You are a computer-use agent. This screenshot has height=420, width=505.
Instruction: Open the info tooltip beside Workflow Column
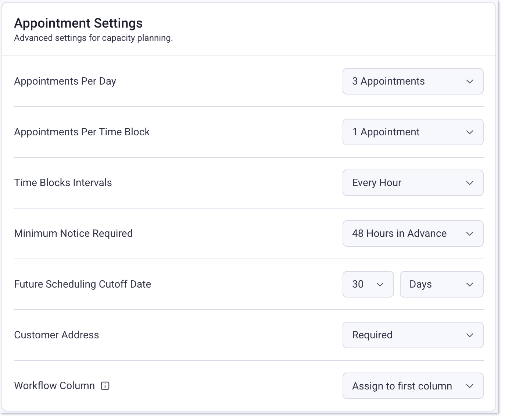coord(105,386)
